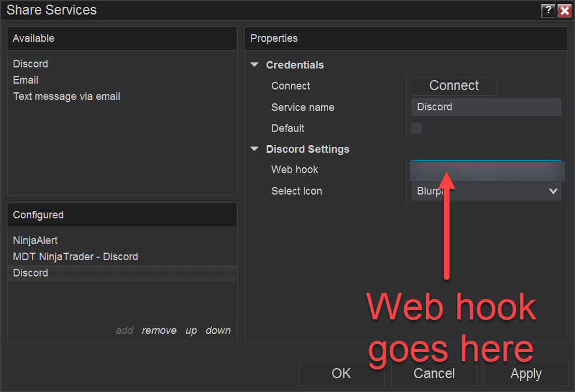Screen dimensions: 575x392
Task: Click the Service name property label
Action: coord(303,107)
